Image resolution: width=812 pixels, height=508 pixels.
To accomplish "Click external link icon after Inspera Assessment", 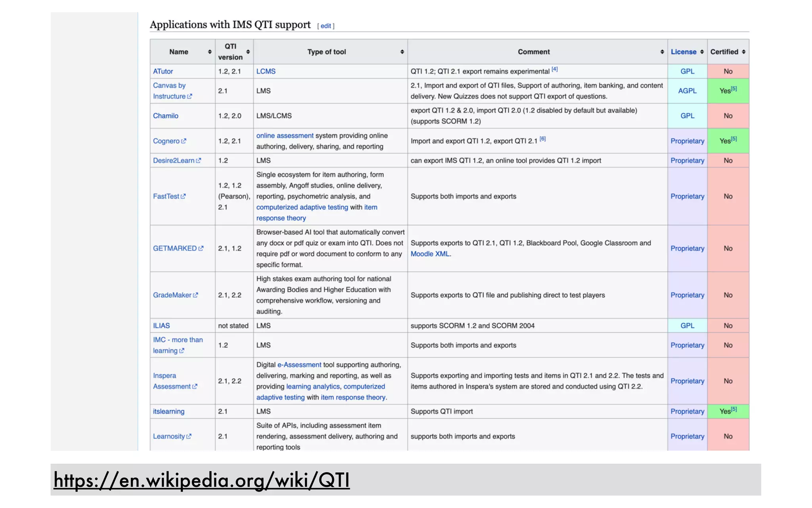I will (195, 386).
